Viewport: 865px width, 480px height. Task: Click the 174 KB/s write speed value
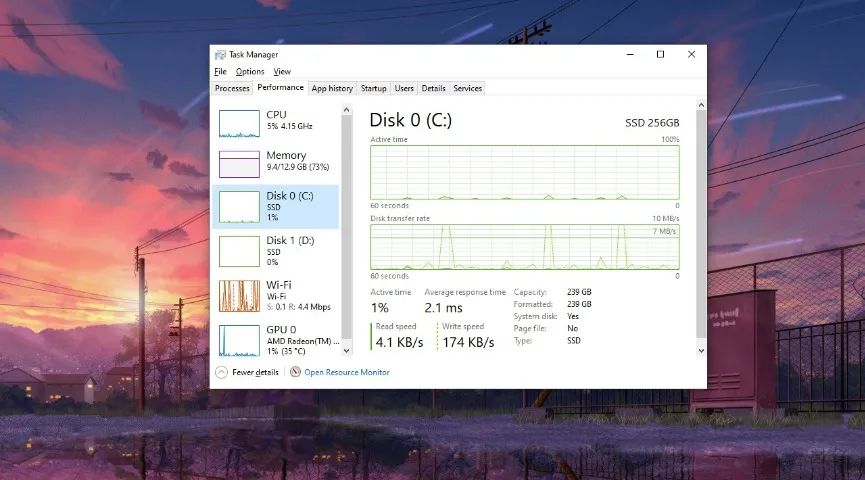[468, 342]
